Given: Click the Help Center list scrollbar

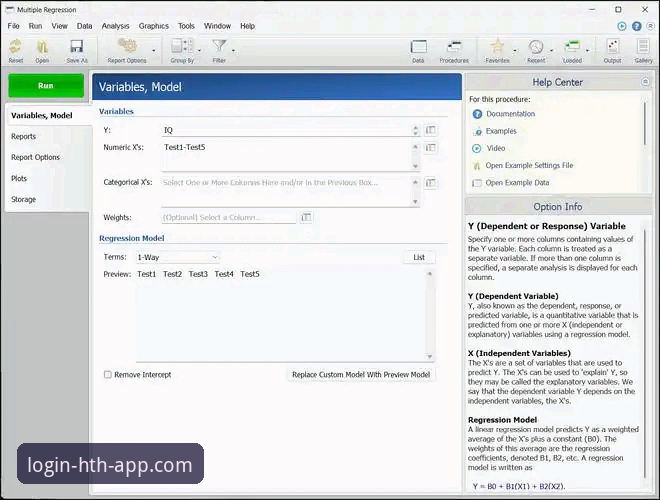Looking at the screenshot, I should [x=645, y=124].
